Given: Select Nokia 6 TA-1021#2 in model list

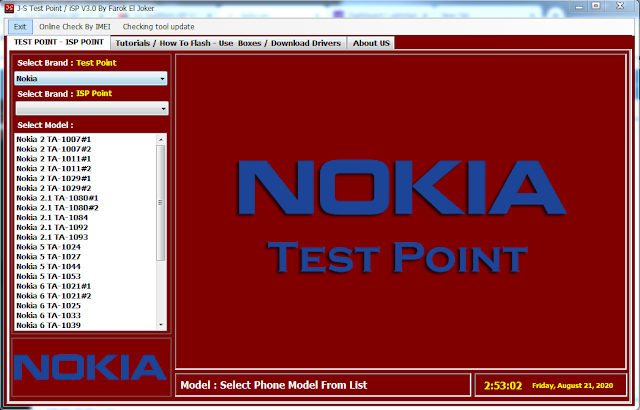Looking at the screenshot, I should [x=86, y=296].
